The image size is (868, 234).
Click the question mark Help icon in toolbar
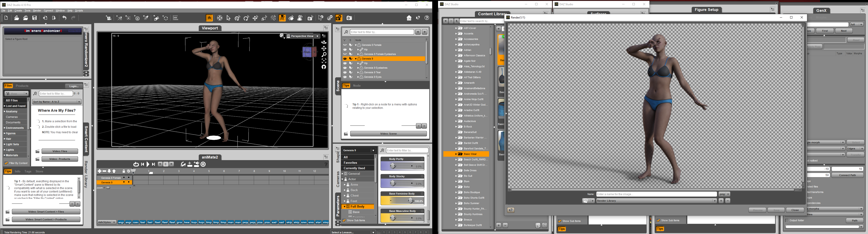click(x=427, y=18)
